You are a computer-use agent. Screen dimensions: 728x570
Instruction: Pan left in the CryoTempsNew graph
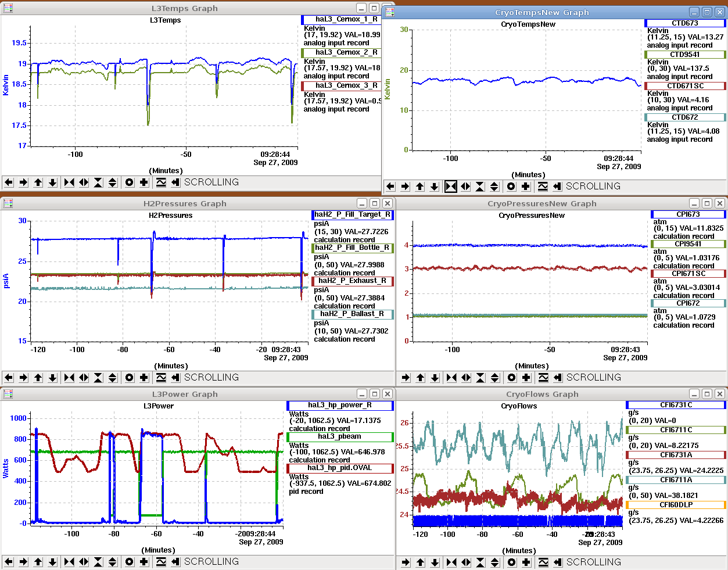click(390, 187)
